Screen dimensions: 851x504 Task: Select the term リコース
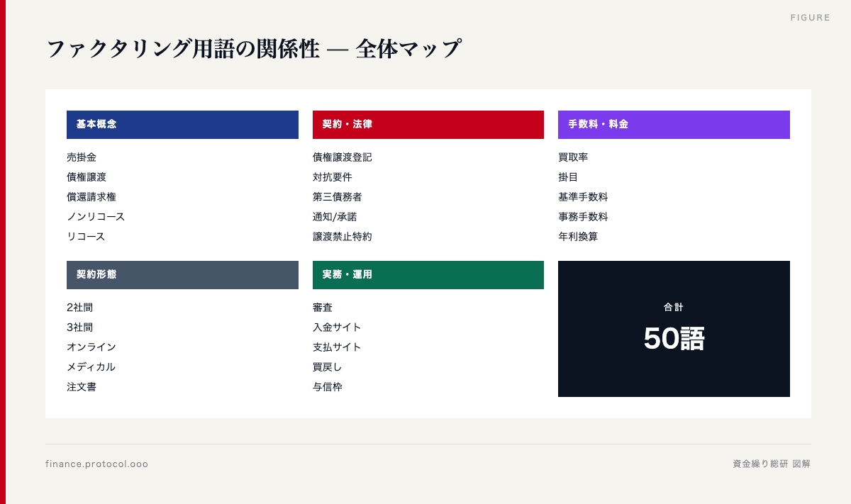[x=86, y=237]
